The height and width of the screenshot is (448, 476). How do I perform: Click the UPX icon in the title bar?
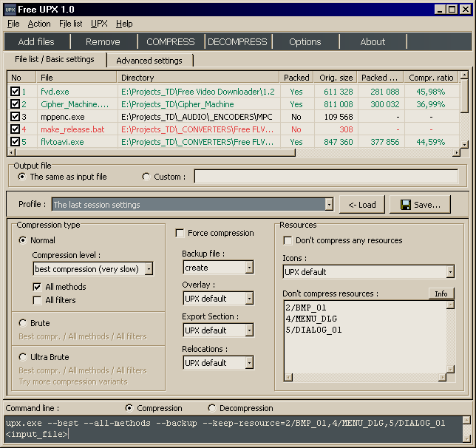pos(10,10)
